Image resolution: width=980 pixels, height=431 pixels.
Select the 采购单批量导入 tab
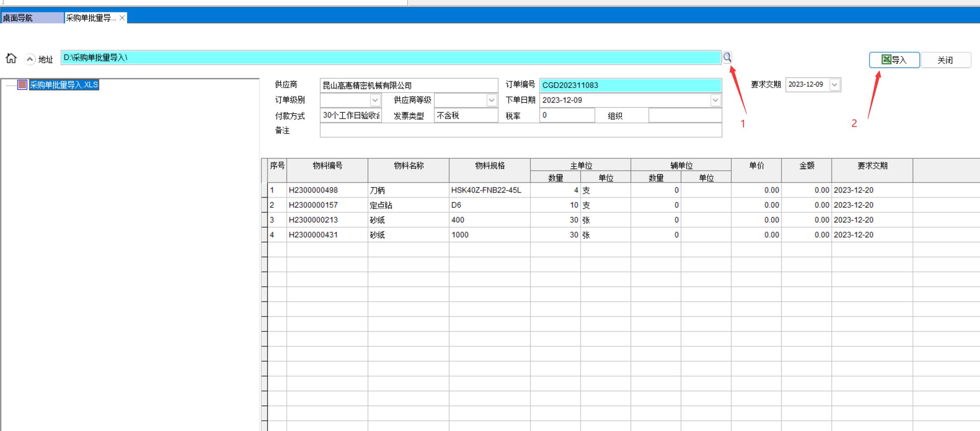click(91, 18)
